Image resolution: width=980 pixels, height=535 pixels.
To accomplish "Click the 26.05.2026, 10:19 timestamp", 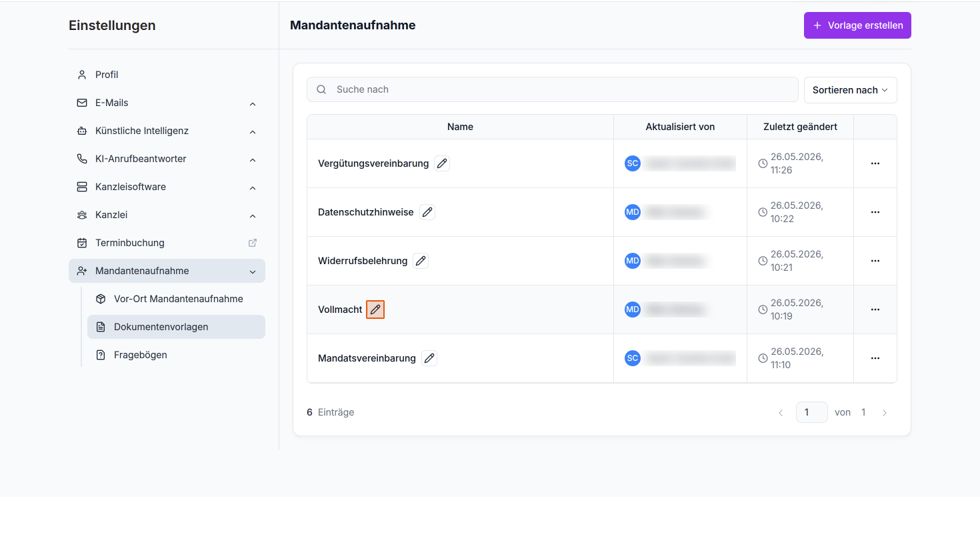I will pos(797,310).
